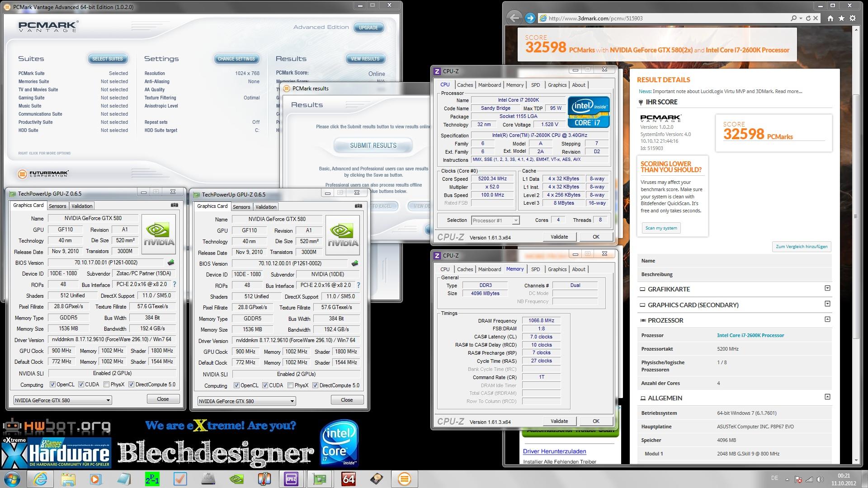Screen dimensions: 868x488
Task: Open Processor #1 selection dropdown in CPU-Z
Action: coord(495,221)
